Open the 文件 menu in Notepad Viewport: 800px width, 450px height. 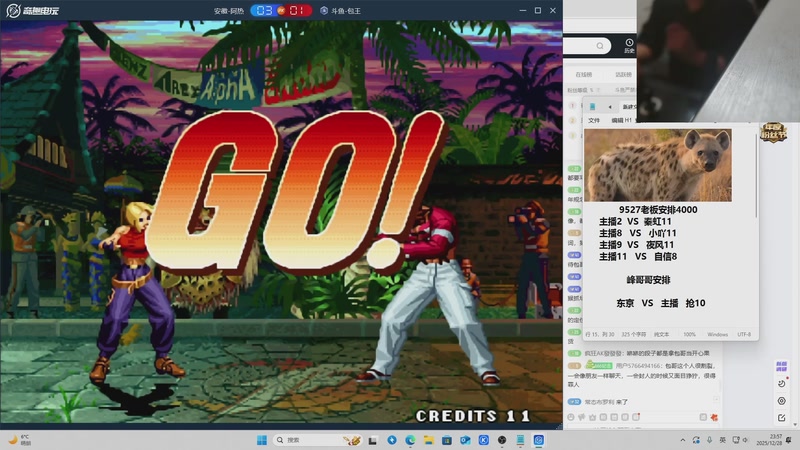594,120
